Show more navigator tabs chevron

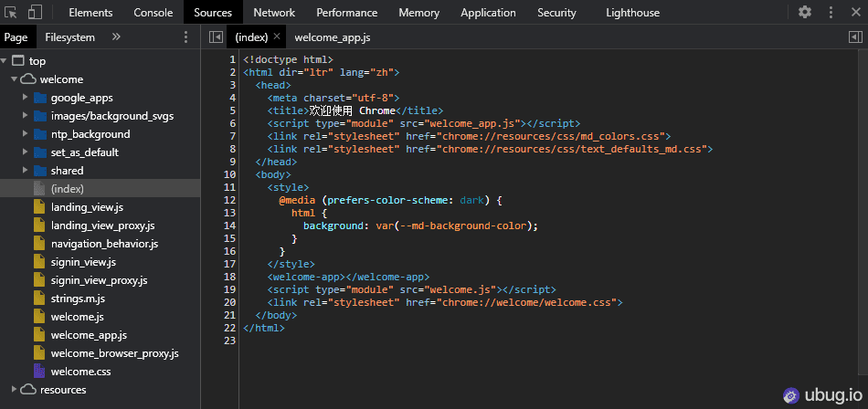[116, 37]
